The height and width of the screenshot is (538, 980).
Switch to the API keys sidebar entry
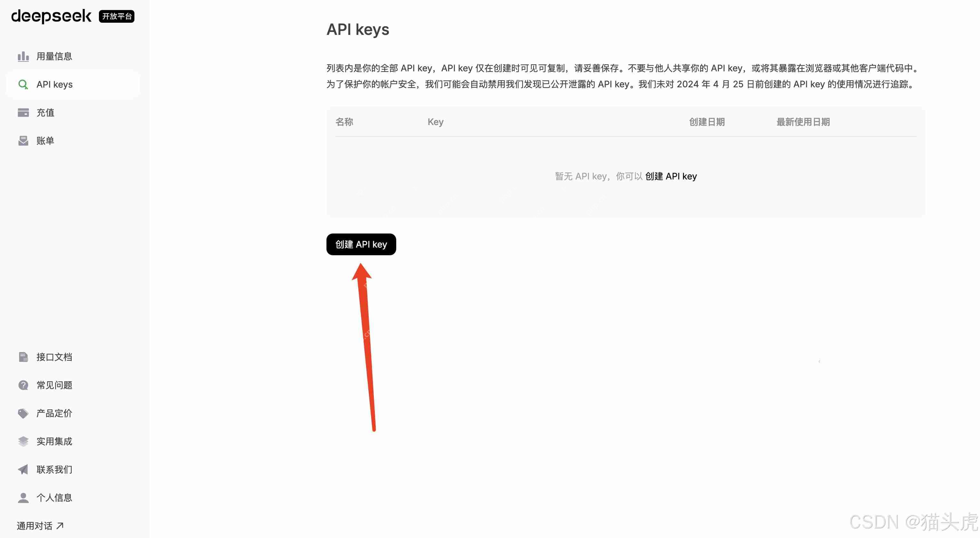click(x=54, y=84)
